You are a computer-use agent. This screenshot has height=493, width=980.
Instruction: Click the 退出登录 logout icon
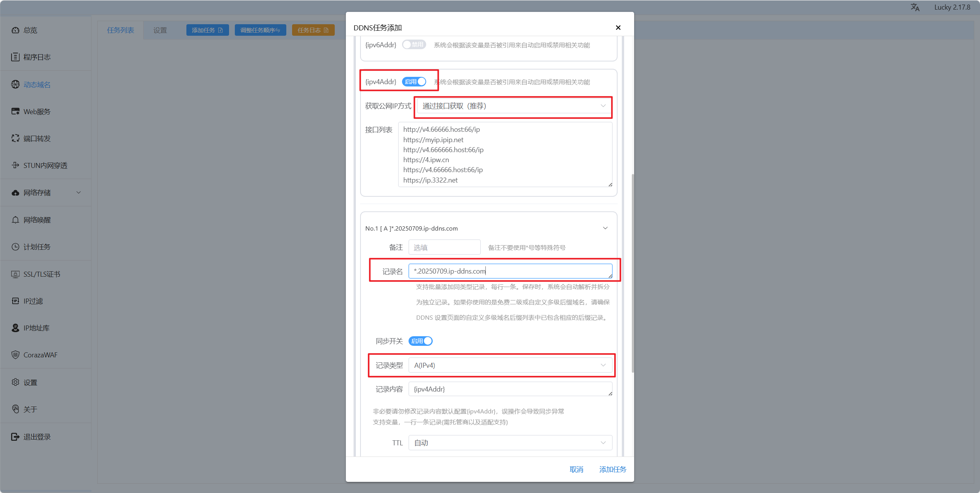(x=15, y=437)
